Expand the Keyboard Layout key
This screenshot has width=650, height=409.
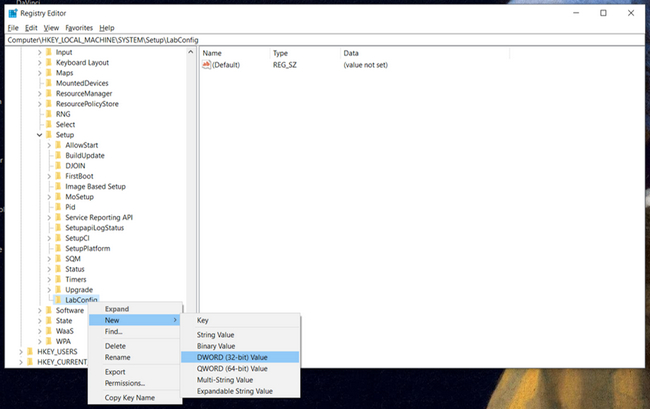pos(39,63)
